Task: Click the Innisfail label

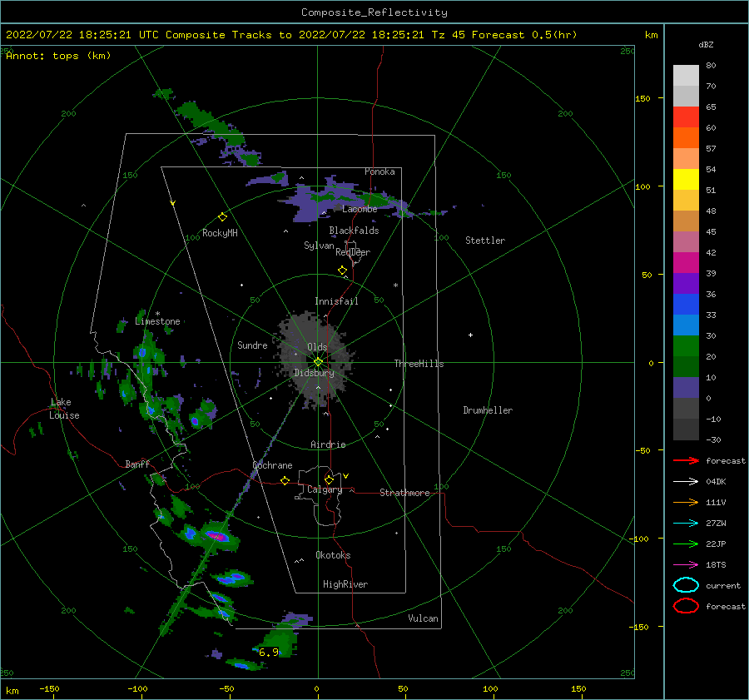Action: click(336, 301)
